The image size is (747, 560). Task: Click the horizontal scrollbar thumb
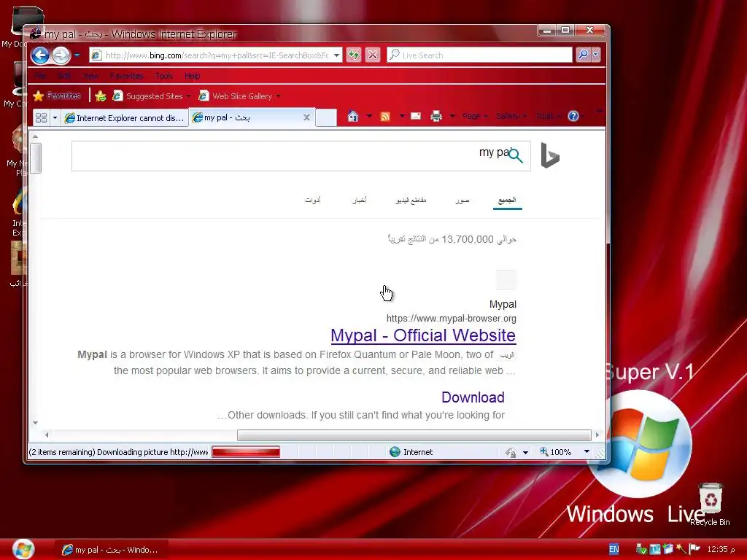click(x=414, y=435)
